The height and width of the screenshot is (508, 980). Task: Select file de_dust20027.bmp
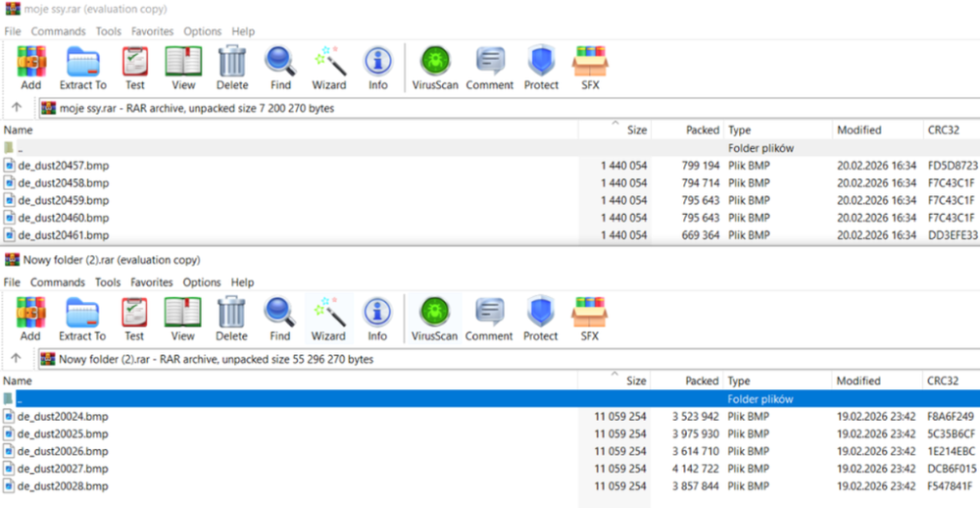point(63,469)
